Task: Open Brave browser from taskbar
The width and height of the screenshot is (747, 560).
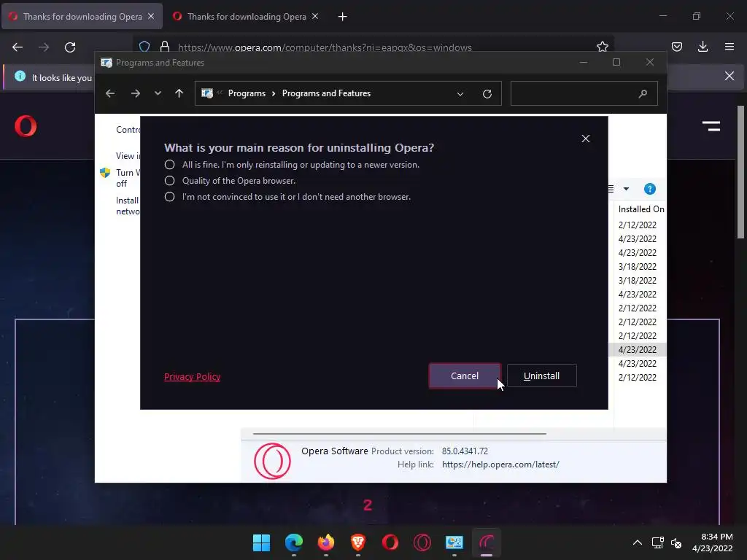Action: (357, 542)
